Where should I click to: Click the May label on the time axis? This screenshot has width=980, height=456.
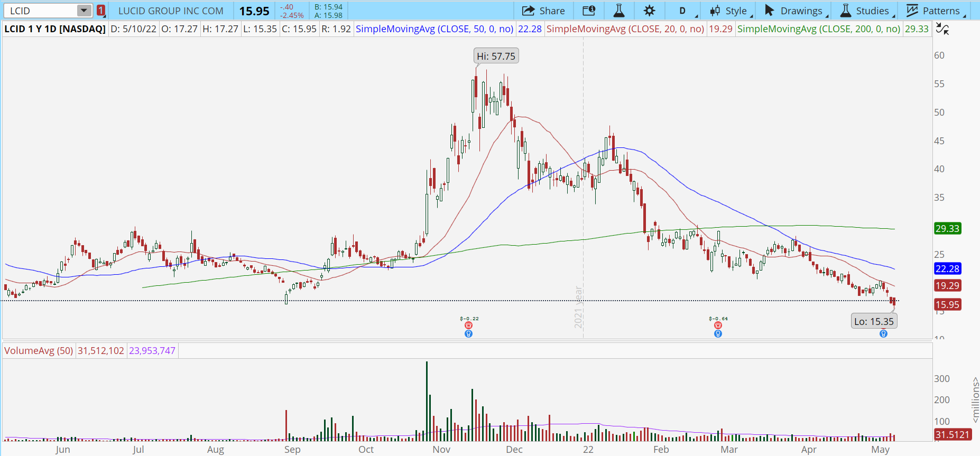tap(880, 450)
